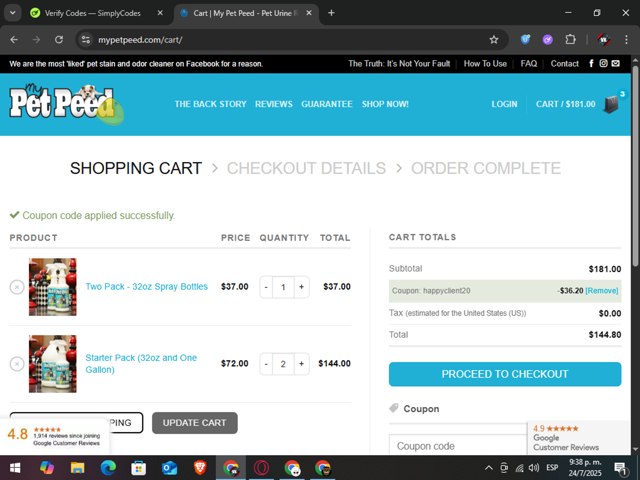The height and width of the screenshot is (480, 640).
Task: Click the shopping bag cart icon
Action: 611,104
